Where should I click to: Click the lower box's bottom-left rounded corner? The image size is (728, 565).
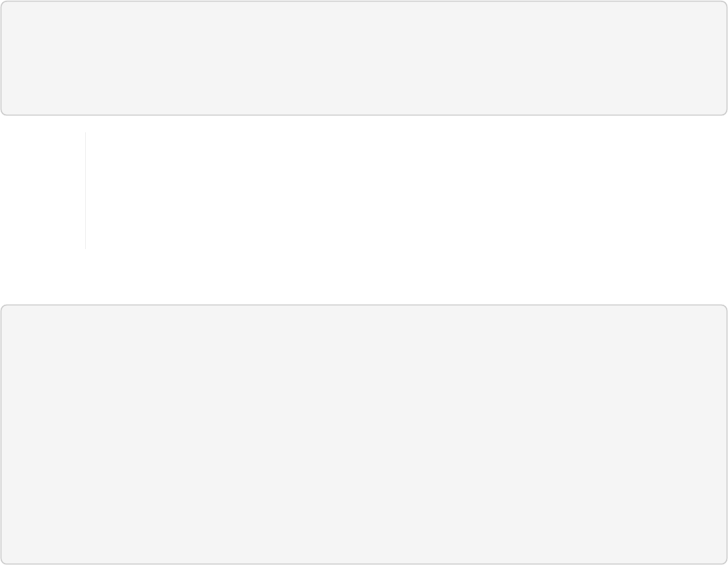pyautogui.click(x=4, y=561)
